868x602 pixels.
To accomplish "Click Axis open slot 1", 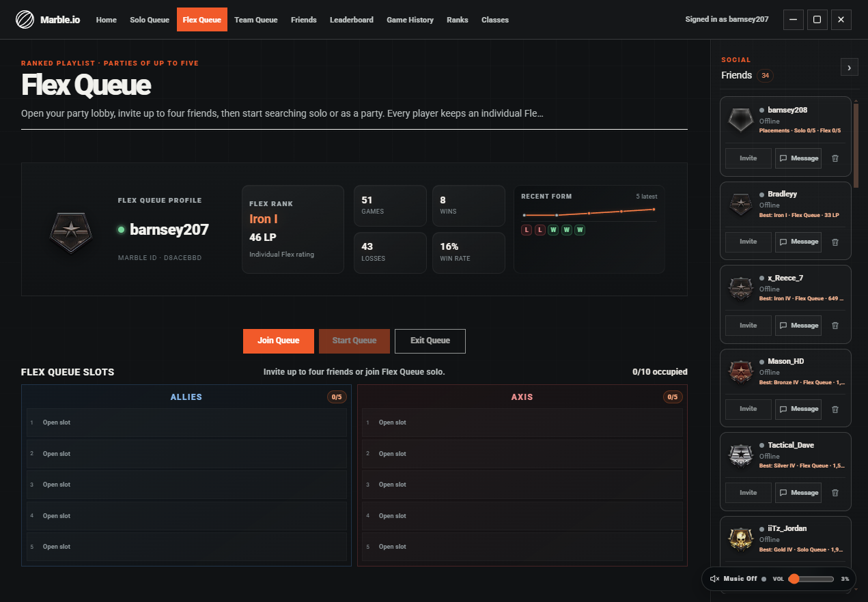I will 522,422.
